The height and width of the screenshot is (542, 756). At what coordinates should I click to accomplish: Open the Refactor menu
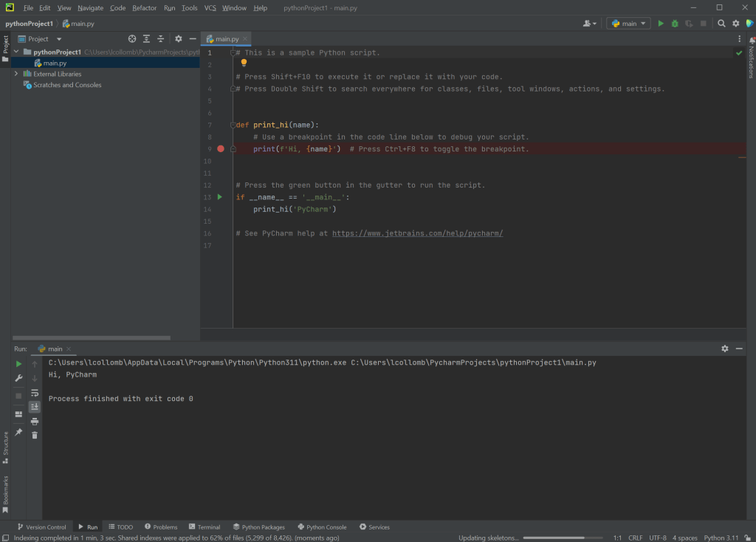(x=144, y=7)
